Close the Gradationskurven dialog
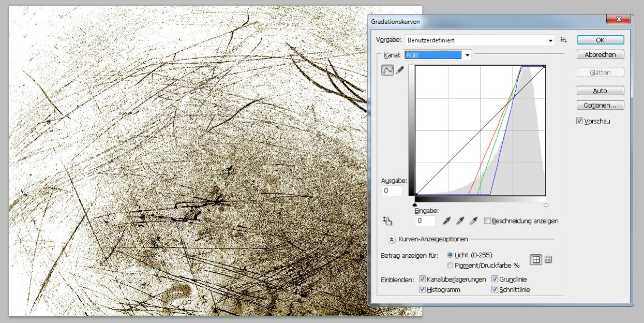Viewport: 644px width, 323px height. [x=618, y=19]
